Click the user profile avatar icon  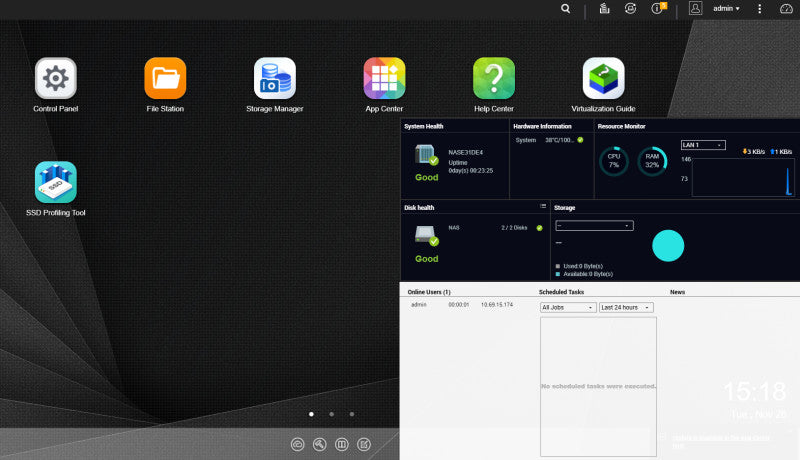click(x=695, y=8)
